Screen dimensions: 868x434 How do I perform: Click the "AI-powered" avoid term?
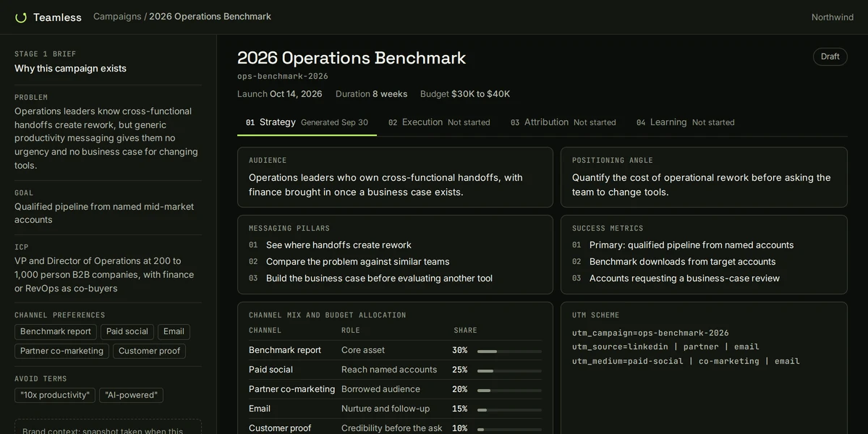click(x=131, y=395)
